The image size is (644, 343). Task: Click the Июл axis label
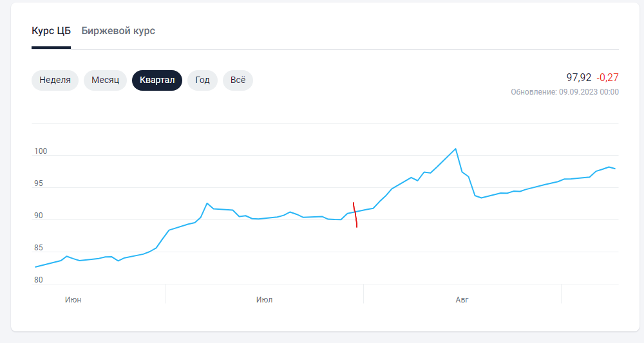(x=264, y=300)
